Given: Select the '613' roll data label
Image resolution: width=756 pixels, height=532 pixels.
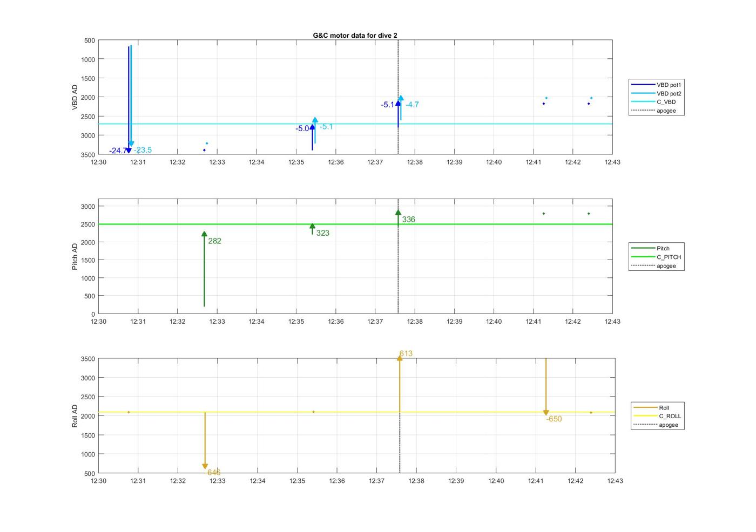Looking at the screenshot, I should click(406, 353).
